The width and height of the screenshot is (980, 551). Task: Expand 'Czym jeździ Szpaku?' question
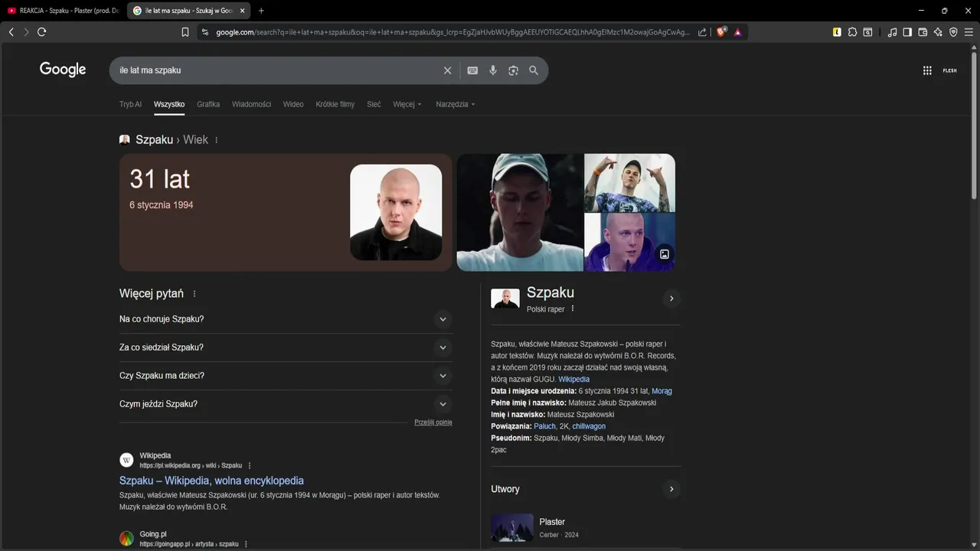tap(286, 404)
